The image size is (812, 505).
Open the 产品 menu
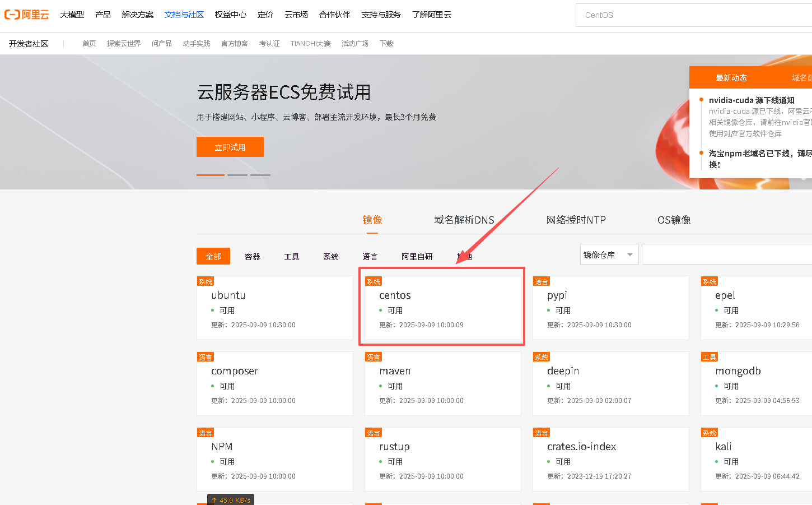(x=103, y=15)
